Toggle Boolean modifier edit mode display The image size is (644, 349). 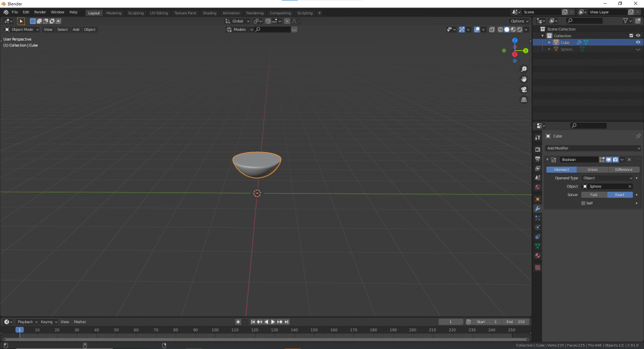[x=602, y=160]
